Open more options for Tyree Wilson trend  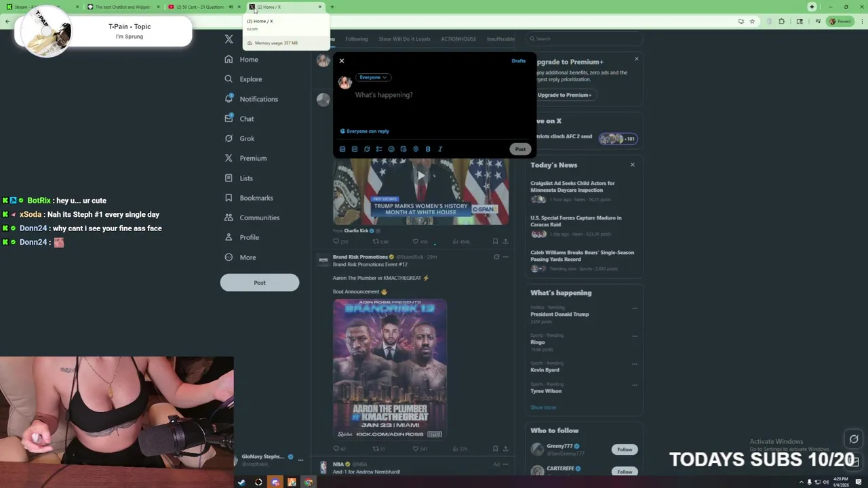(635, 385)
